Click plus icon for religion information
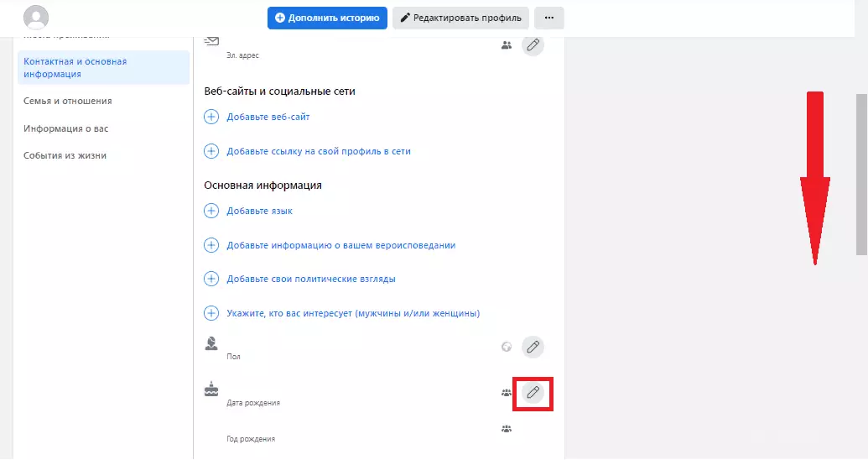Viewport: 868px width, 460px height. pyautogui.click(x=211, y=245)
